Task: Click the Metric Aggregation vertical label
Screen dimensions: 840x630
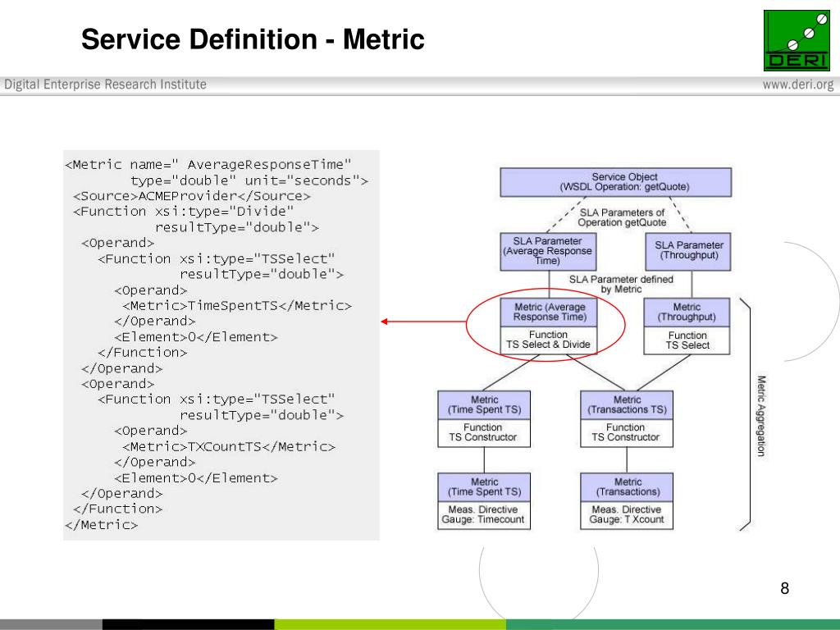Action: [761, 416]
